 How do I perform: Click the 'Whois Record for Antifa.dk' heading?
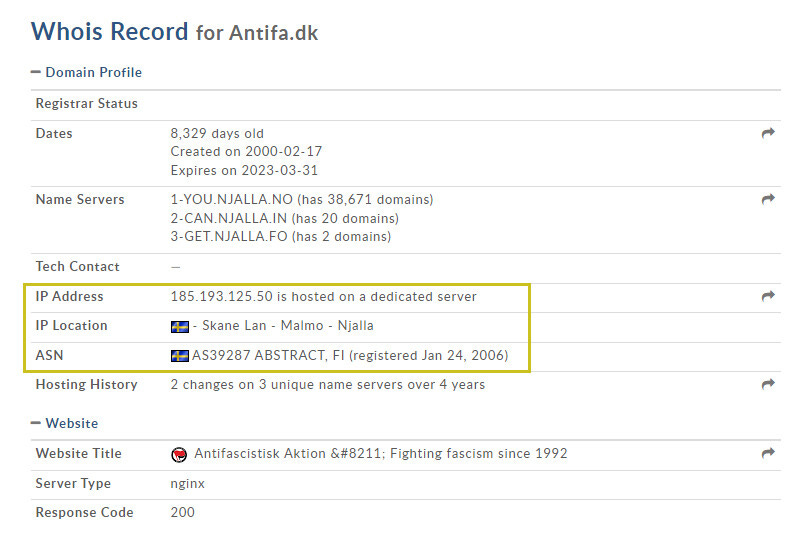[x=175, y=32]
